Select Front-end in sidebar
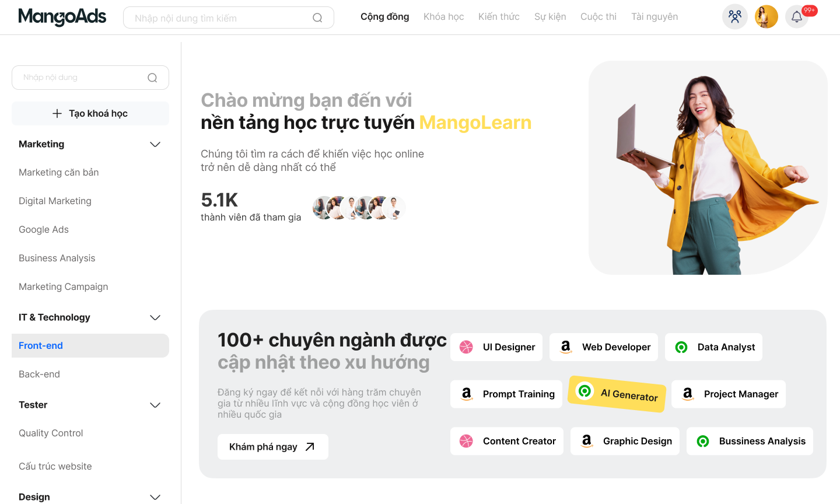This screenshot has height=504, width=840. click(90, 346)
